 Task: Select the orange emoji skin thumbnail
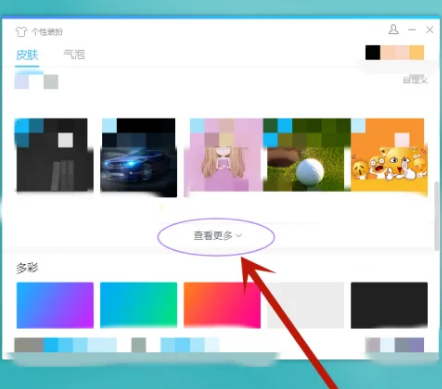[x=389, y=156]
